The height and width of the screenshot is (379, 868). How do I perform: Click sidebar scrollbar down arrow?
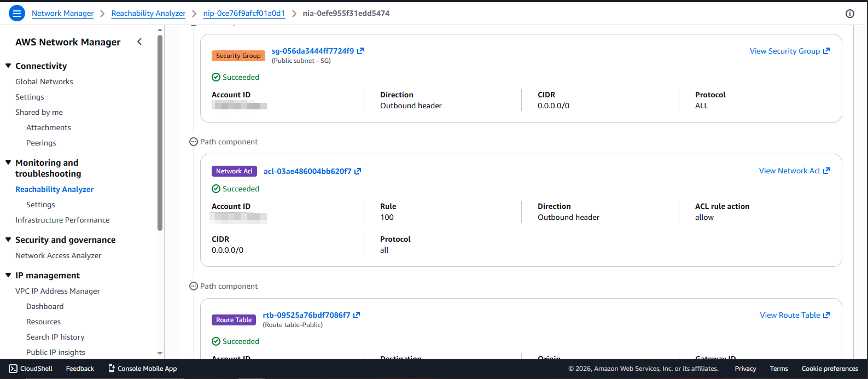[160, 354]
